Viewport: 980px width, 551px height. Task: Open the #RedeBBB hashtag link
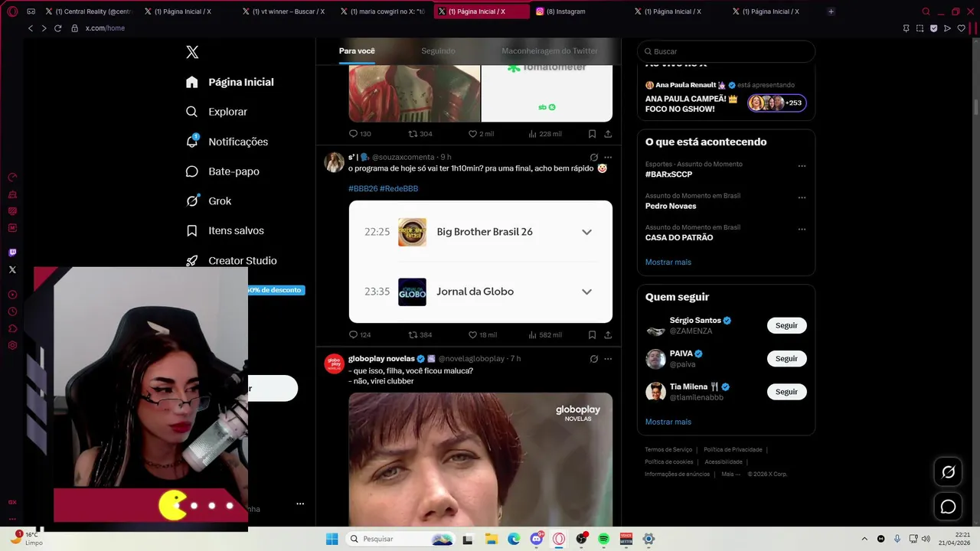coord(399,188)
